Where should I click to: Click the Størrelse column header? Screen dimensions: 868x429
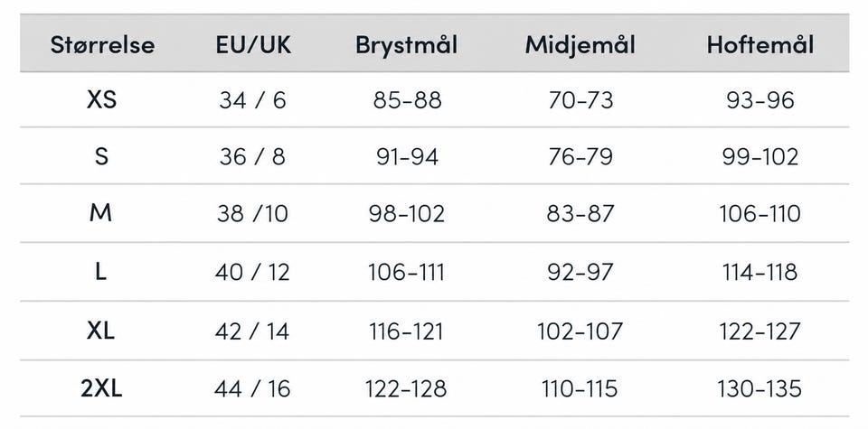[102, 45]
